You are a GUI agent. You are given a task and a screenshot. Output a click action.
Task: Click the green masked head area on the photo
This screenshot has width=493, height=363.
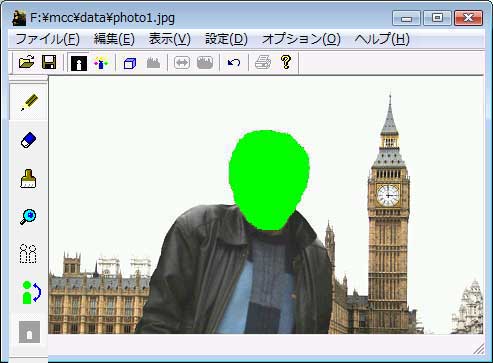click(269, 180)
